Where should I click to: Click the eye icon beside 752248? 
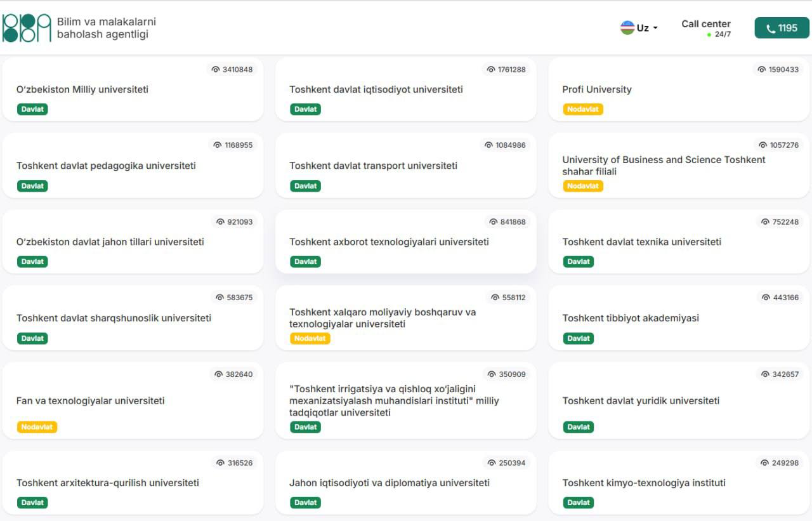point(765,222)
